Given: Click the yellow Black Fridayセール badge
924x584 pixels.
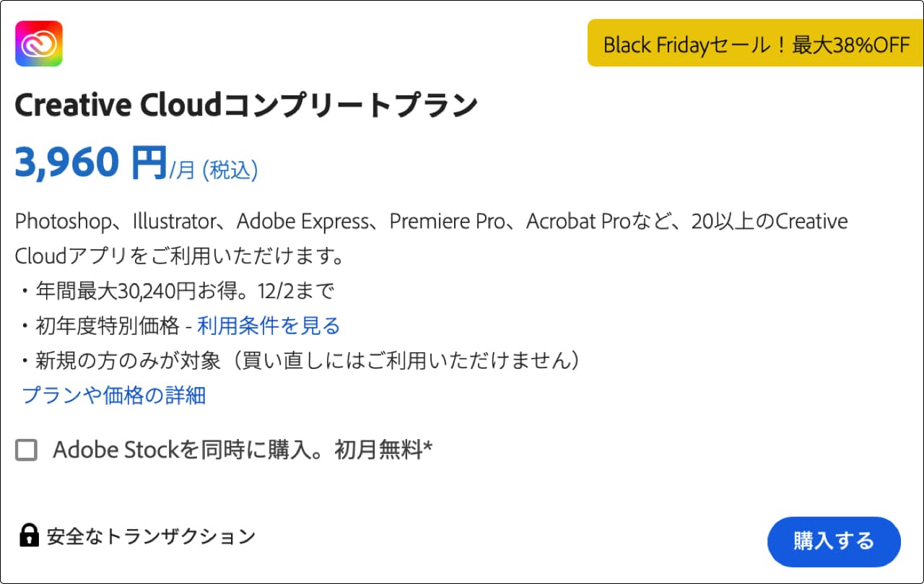Looking at the screenshot, I should (756, 43).
